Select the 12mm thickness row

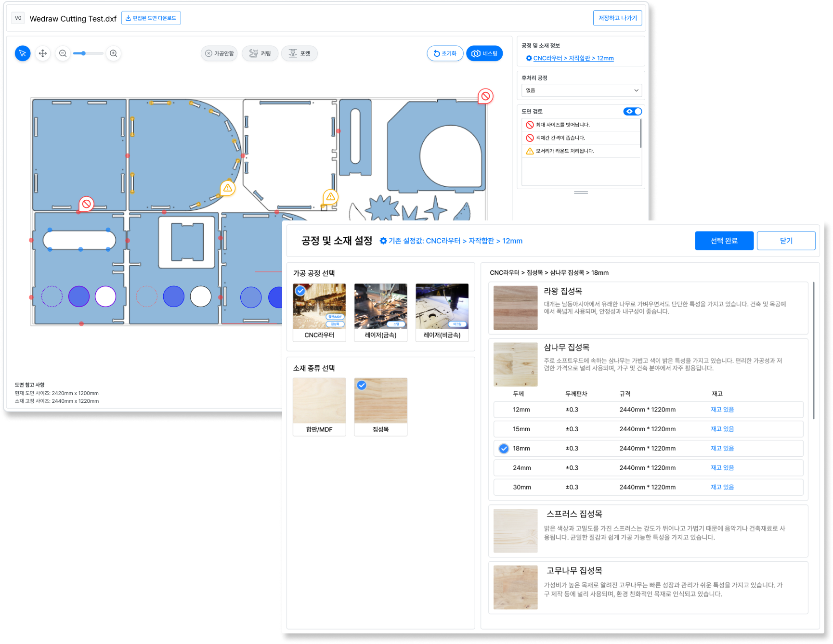tap(648, 410)
